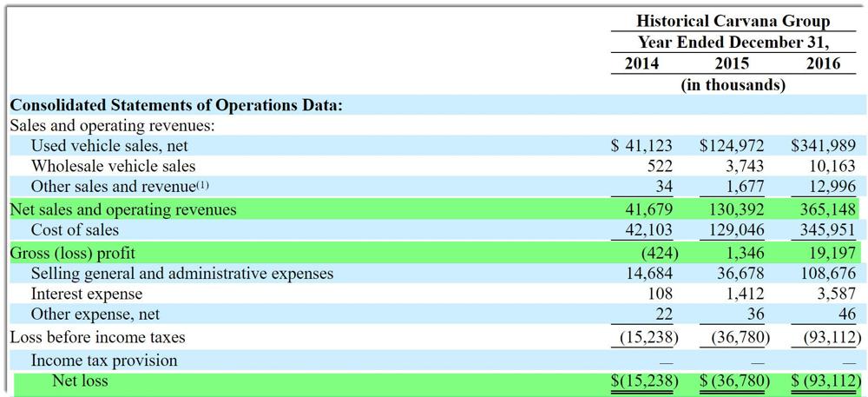Click other expense value 22
This screenshot has height=397, width=868.
pos(662,314)
